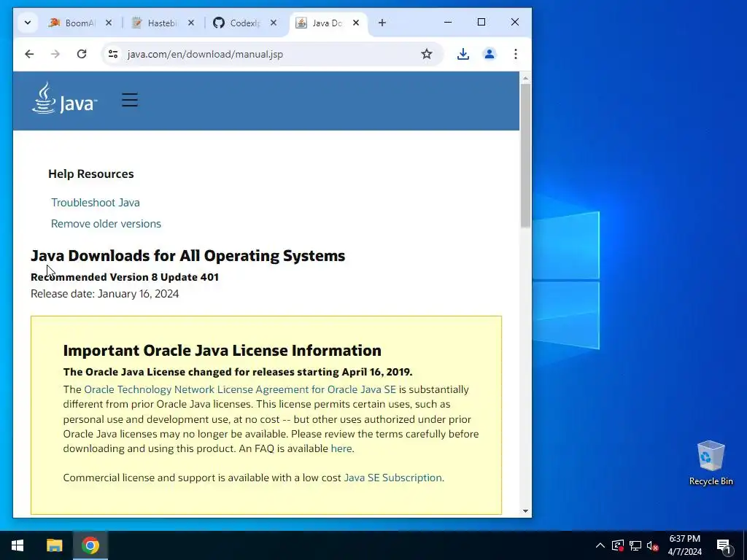Viewport: 747px width, 560px height.
Task: Click the Java logo in the header
Action: 65,98
